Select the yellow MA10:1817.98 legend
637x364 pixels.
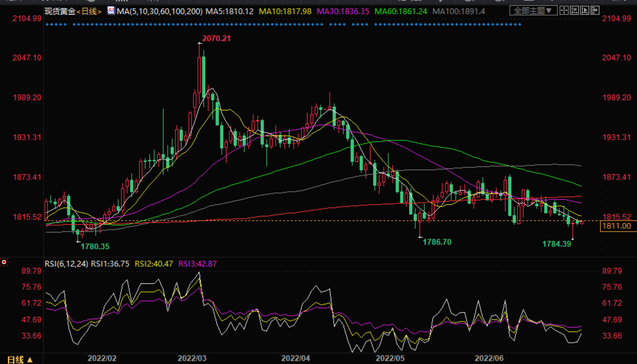pyautogui.click(x=285, y=12)
